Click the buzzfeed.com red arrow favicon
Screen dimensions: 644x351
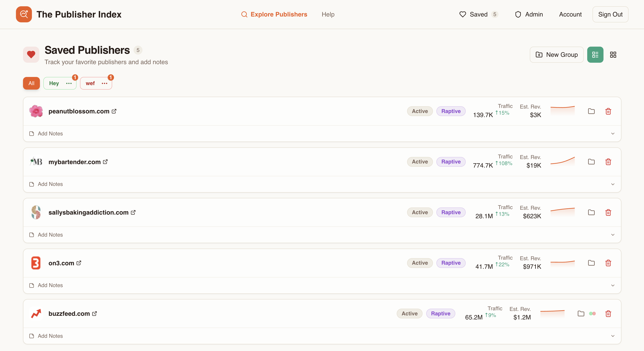pos(36,314)
